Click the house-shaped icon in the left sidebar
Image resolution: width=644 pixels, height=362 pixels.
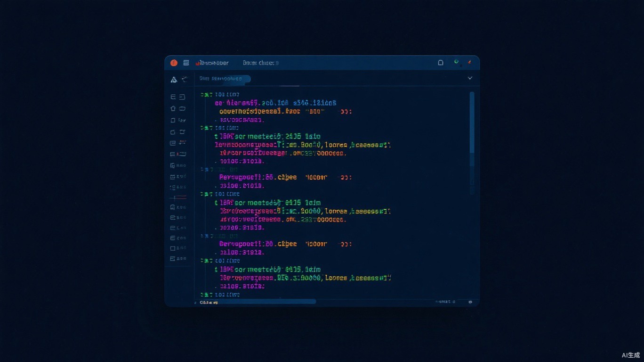click(173, 108)
